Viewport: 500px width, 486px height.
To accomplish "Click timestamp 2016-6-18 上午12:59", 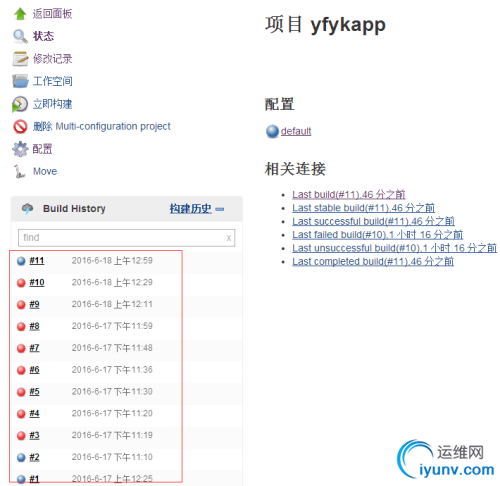I will 112,261.
